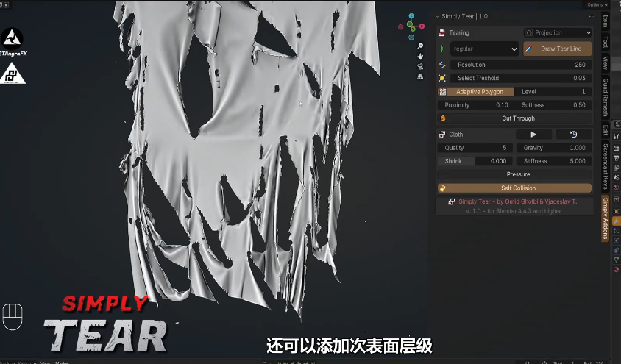Open the Options dropdown at top right
This screenshot has width=621, height=364.
(x=597, y=4)
